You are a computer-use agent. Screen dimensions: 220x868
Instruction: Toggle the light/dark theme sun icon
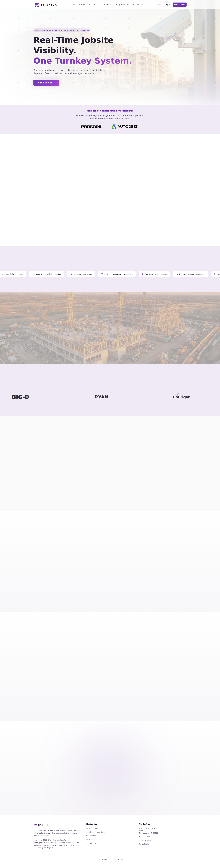tap(159, 5)
